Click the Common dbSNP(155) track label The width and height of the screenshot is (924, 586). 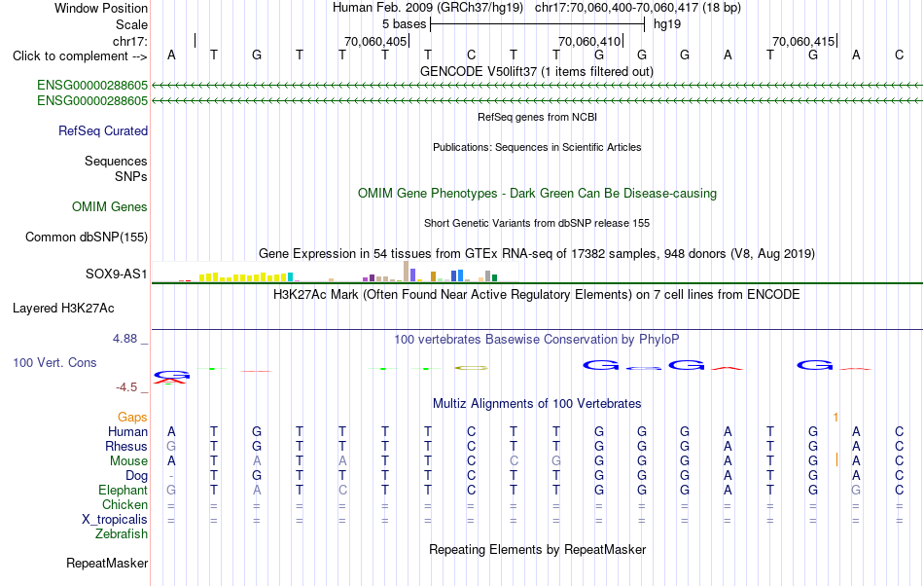click(86, 237)
